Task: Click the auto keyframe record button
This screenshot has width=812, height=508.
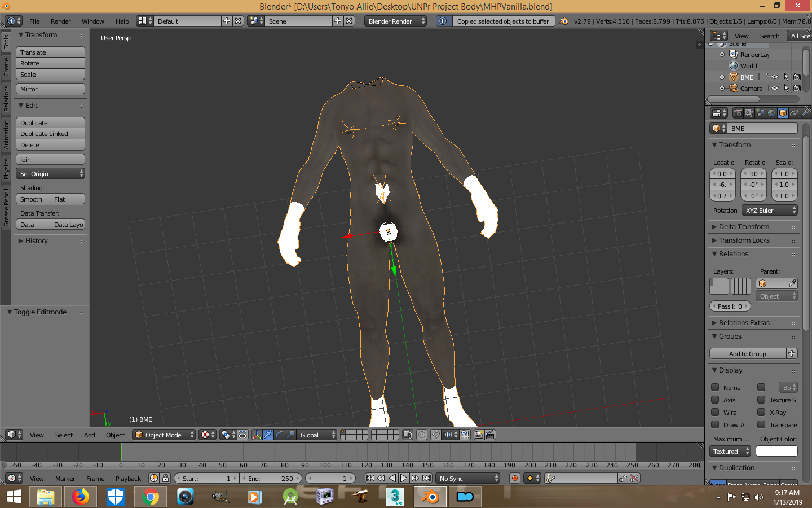Action: (514, 478)
